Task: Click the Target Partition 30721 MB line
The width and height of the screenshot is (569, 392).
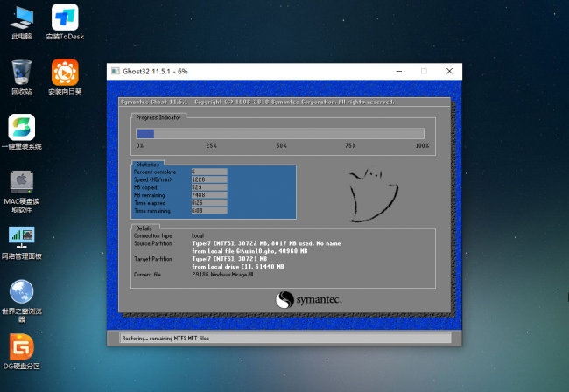Action: (229, 259)
